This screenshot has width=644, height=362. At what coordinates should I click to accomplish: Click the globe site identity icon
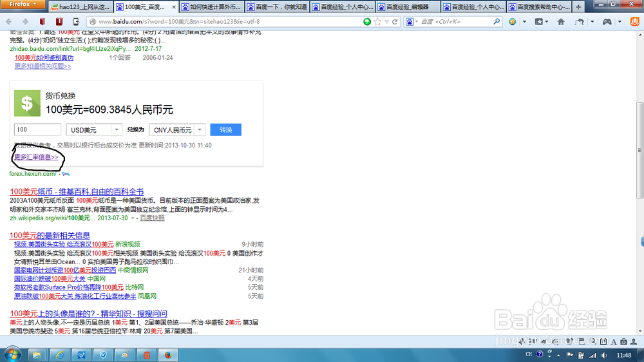click(93, 21)
